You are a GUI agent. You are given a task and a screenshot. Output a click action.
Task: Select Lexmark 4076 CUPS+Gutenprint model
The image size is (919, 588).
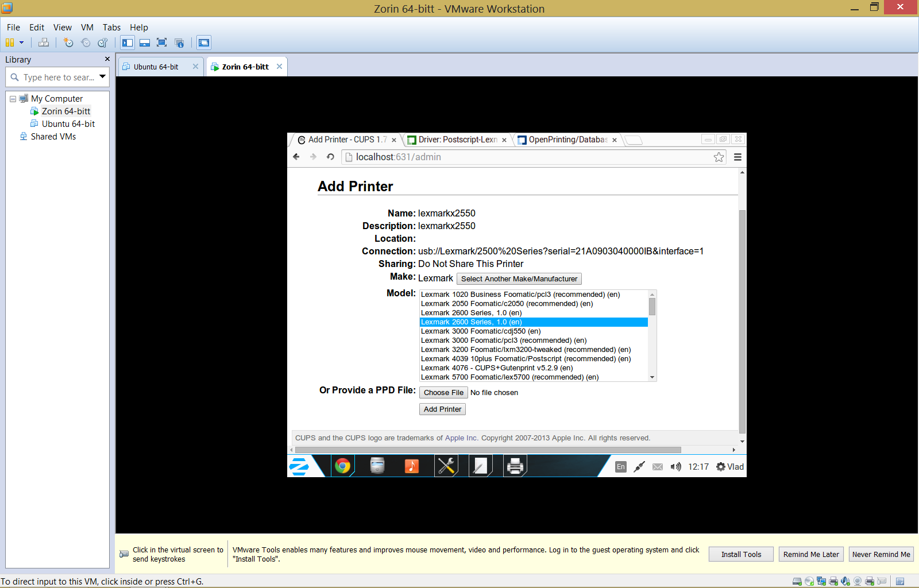coord(534,368)
